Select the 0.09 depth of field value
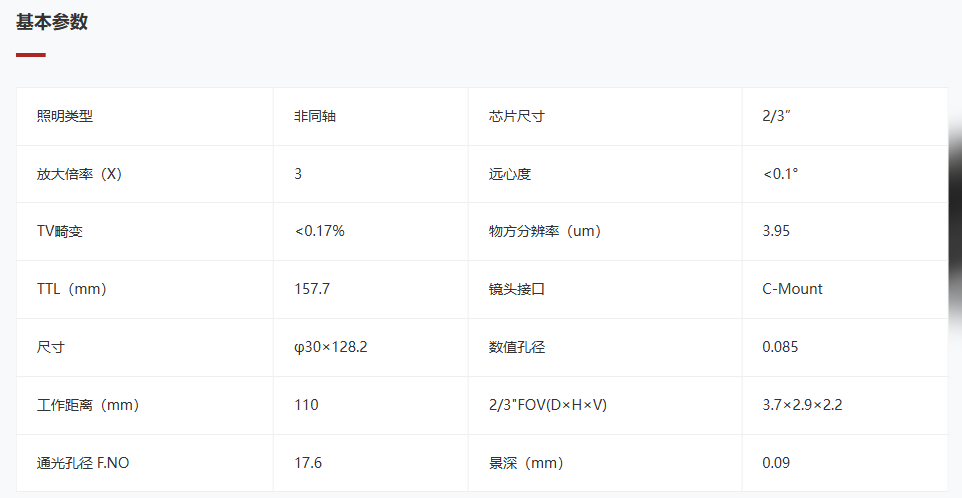The image size is (962, 498). click(x=776, y=462)
